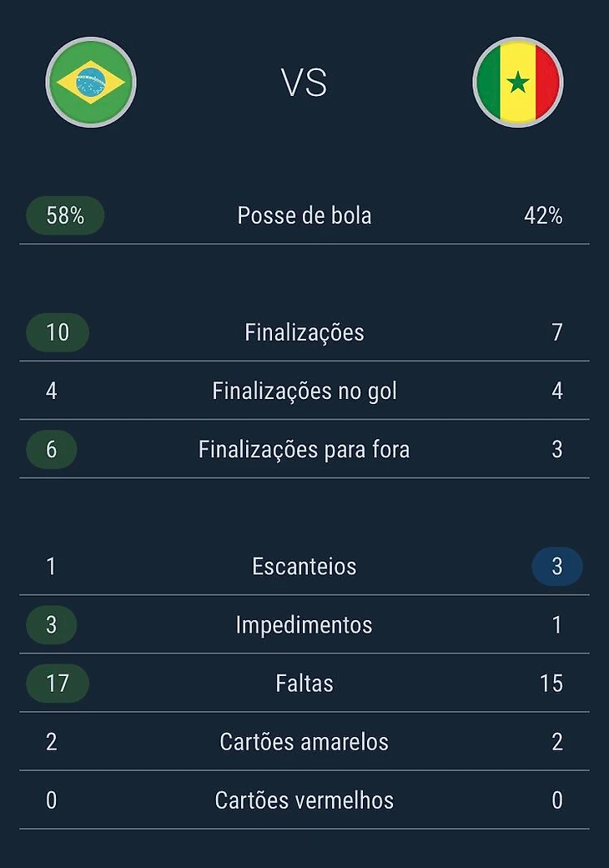The width and height of the screenshot is (609, 868).
Task: Click Senegal's blue Escanteios badge
Action: (x=556, y=566)
